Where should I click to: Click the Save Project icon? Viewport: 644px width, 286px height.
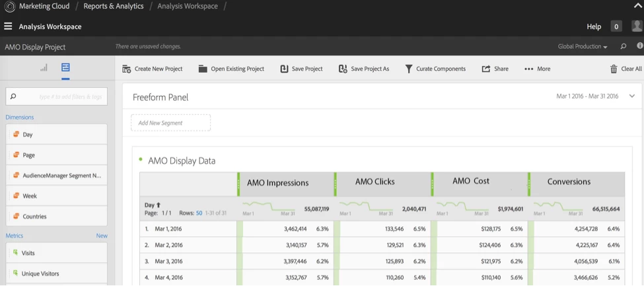[284, 69]
